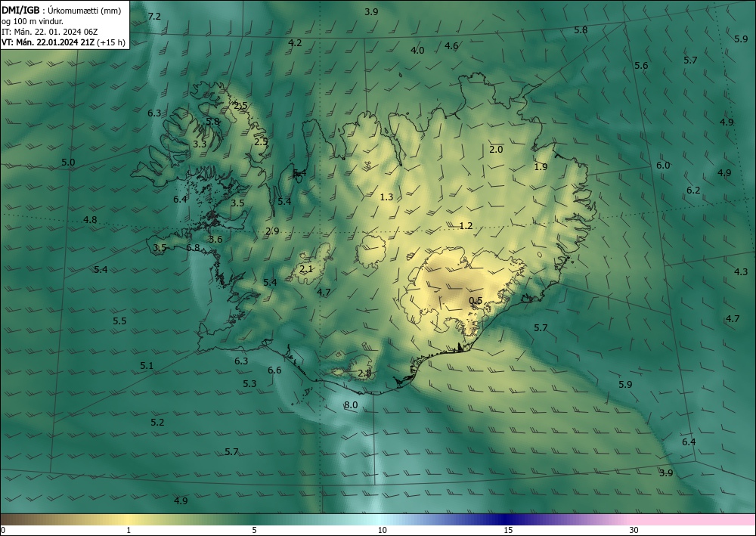756x536 pixels.
Task: Click the 6.8 value on the map
Action: [193, 248]
